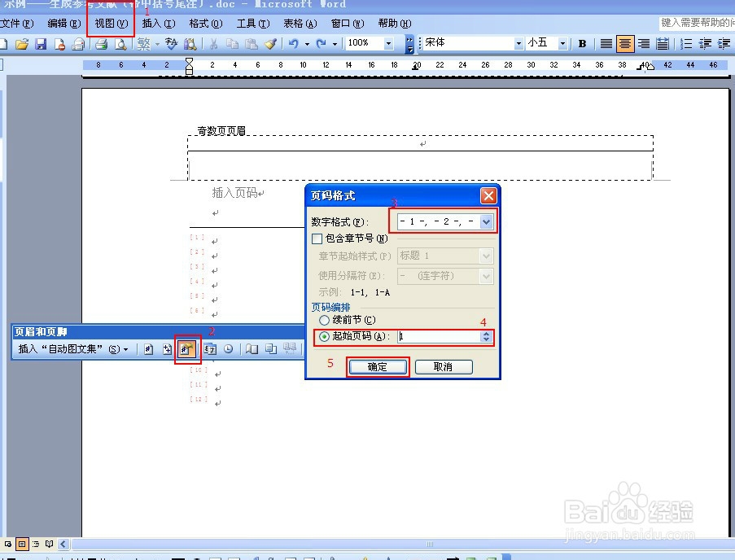
Task: Expand standard toolbar options arrow
Action: coord(409,44)
